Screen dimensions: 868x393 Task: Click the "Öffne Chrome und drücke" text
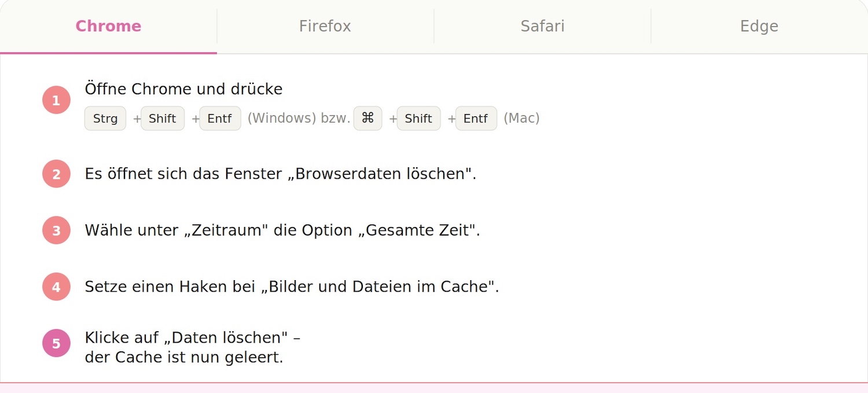pyautogui.click(x=183, y=89)
